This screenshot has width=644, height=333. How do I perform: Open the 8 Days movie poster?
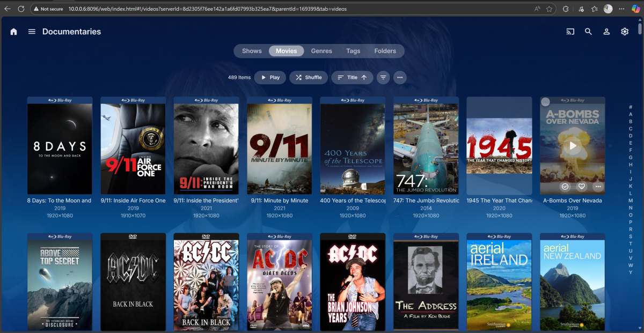[x=60, y=146]
